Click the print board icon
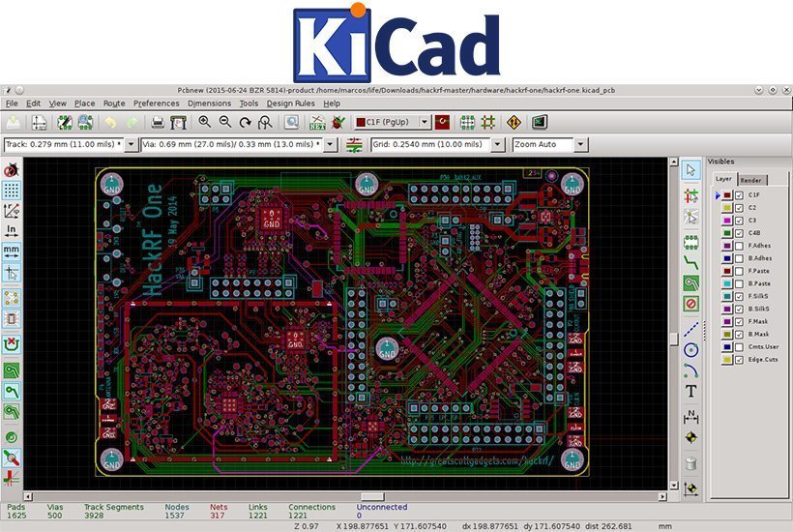Screen dimensions: 793x532 pyautogui.click(x=158, y=123)
